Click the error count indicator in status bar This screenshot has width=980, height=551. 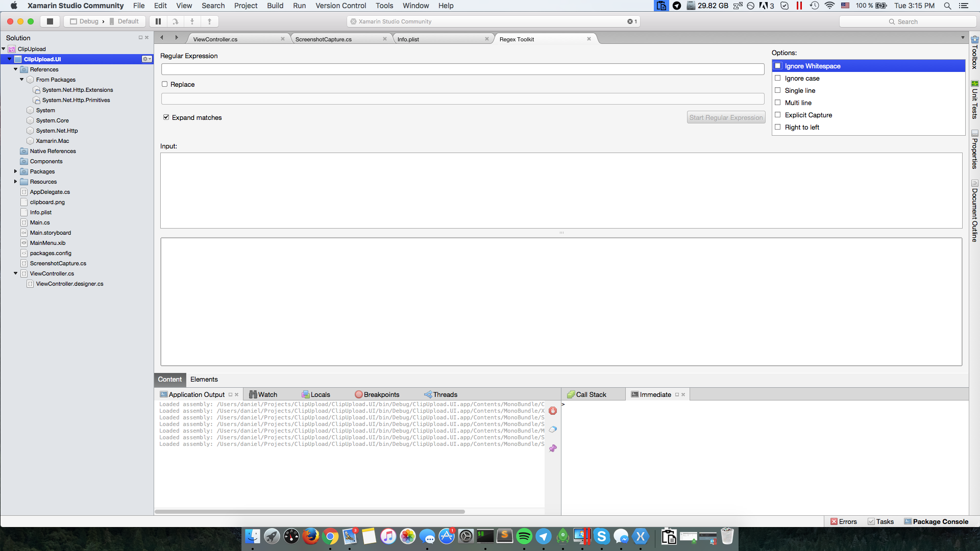[x=632, y=21]
